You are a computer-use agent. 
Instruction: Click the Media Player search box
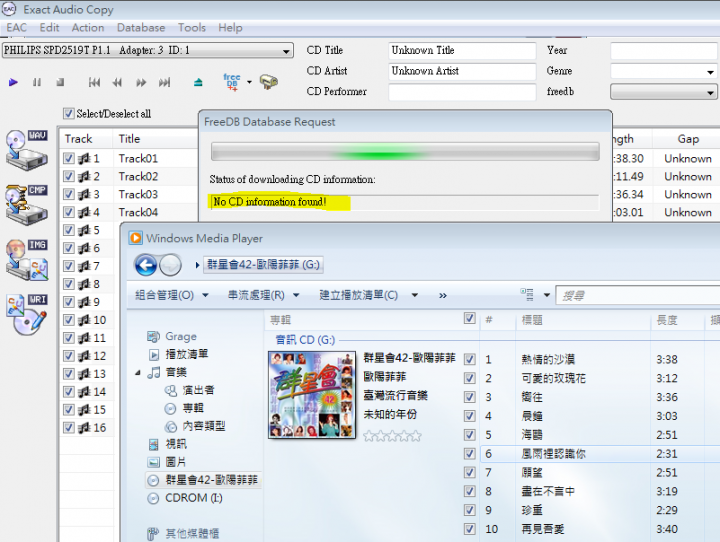pos(638,295)
